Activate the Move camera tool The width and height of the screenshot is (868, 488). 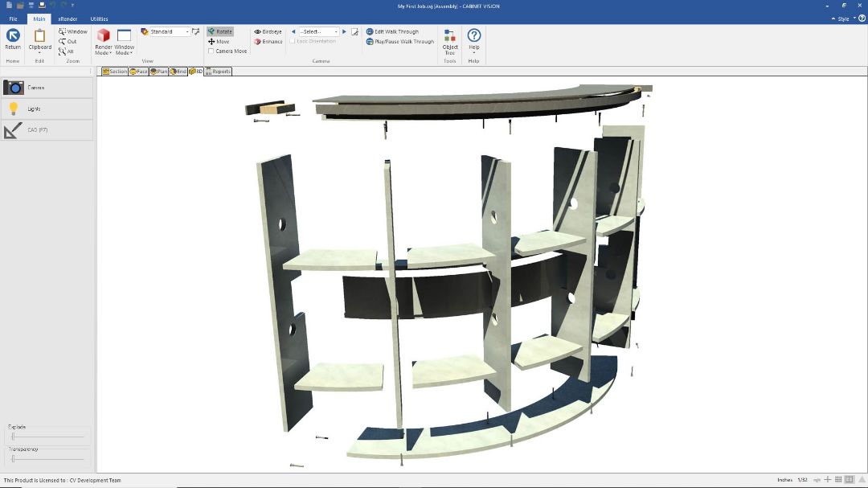[219, 42]
